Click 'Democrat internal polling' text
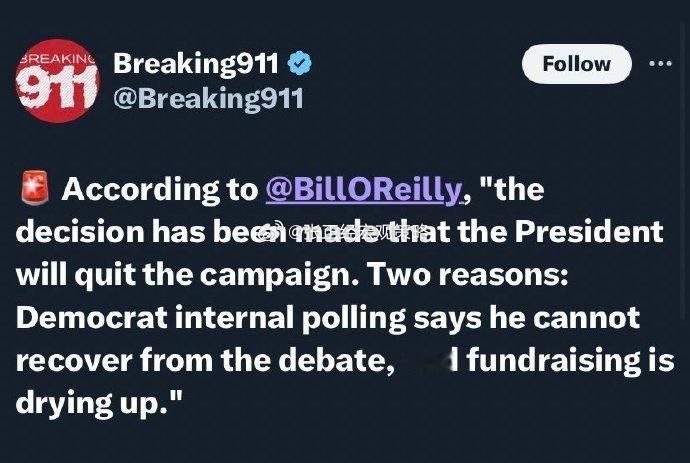 (211, 317)
